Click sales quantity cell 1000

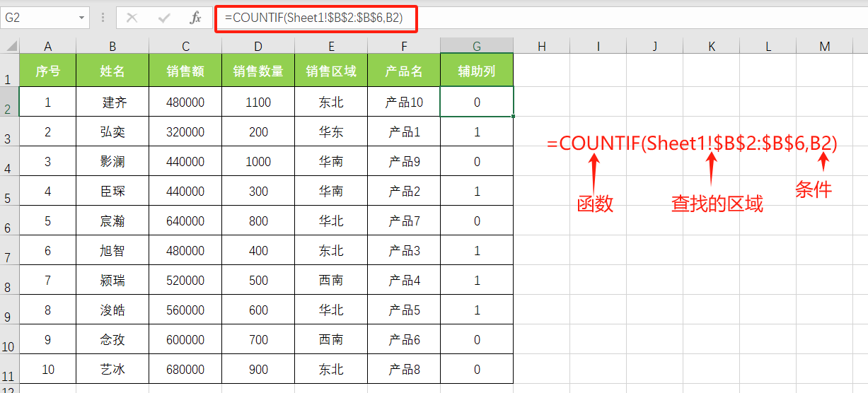tap(258, 161)
